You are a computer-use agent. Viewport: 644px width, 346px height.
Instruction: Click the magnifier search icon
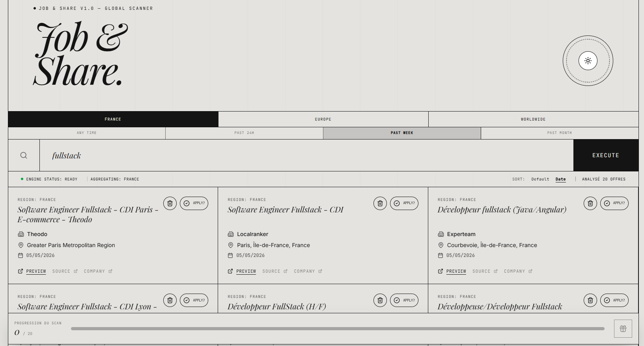point(24,155)
